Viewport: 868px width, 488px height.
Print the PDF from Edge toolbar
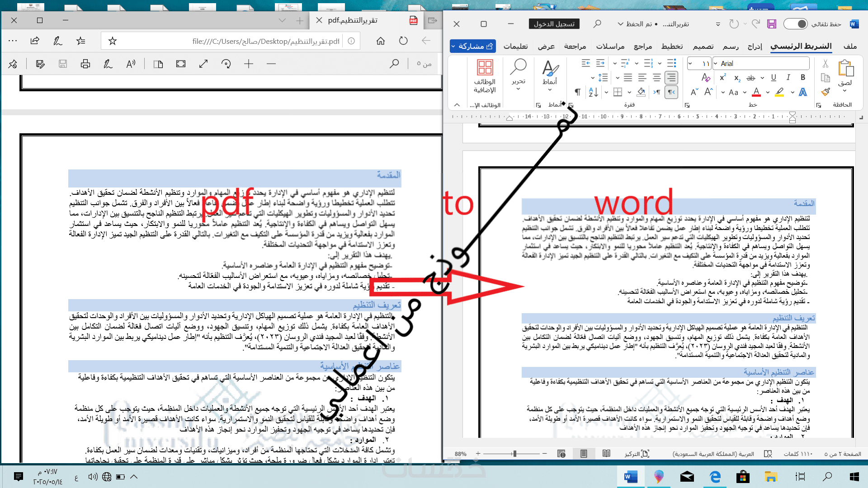click(85, 64)
